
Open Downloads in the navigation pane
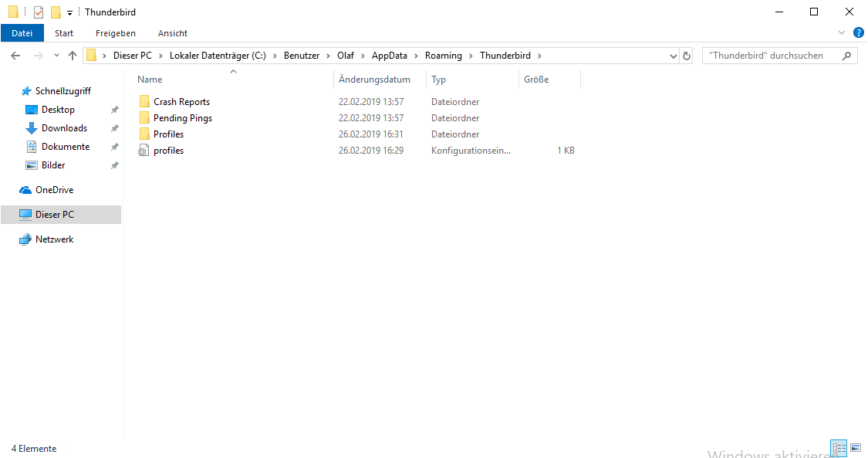click(64, 128)
